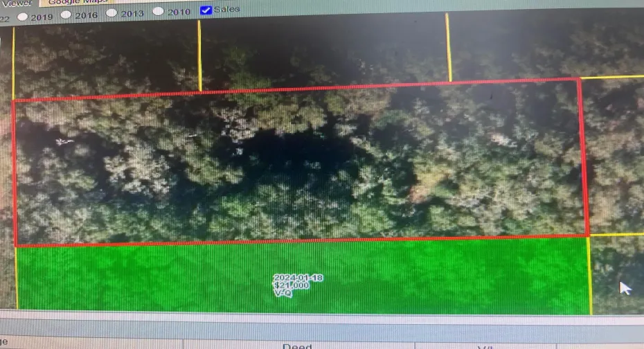Select the 2019 imagery radio button

(23, 17)
